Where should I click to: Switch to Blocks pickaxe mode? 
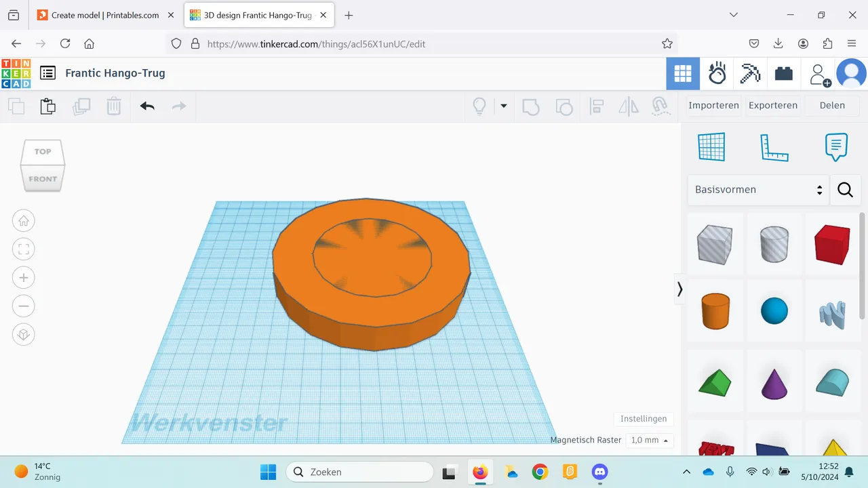tap(750, 73)
